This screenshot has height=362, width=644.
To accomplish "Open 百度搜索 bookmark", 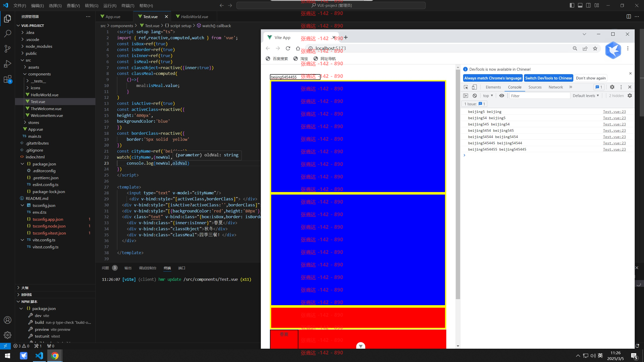I will coord(277,59).
